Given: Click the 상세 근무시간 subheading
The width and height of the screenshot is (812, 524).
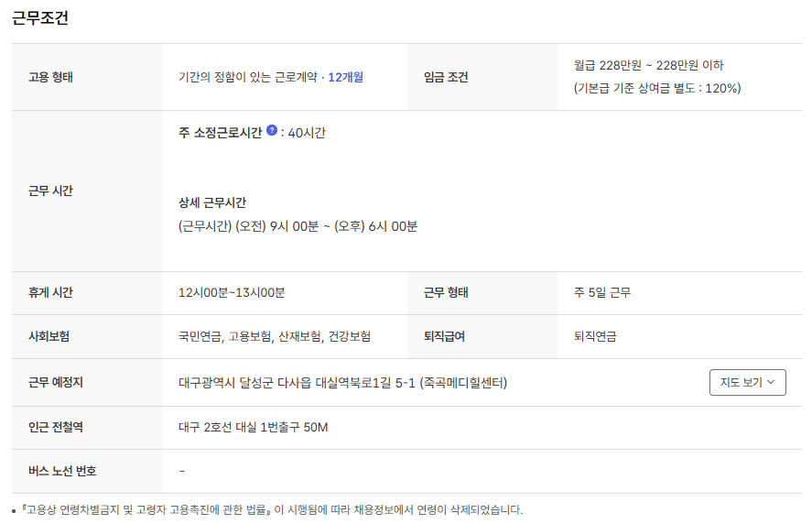Looking at the screenshot, I should pyautogui.click(x=212, y=202).
